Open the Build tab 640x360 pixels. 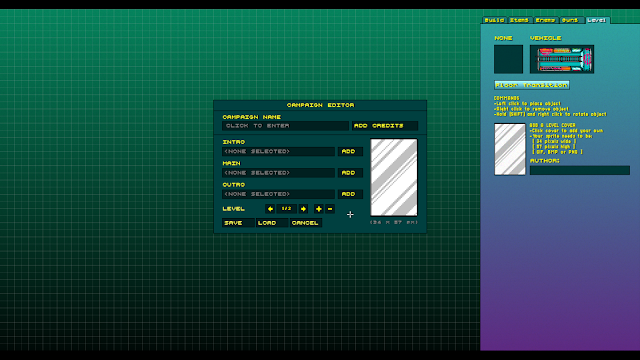[494, 20]
